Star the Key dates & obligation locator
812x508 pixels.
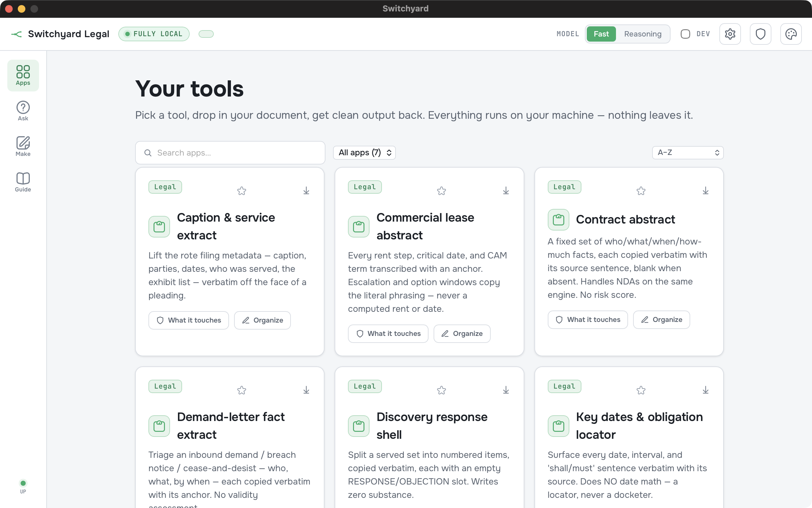641,390
